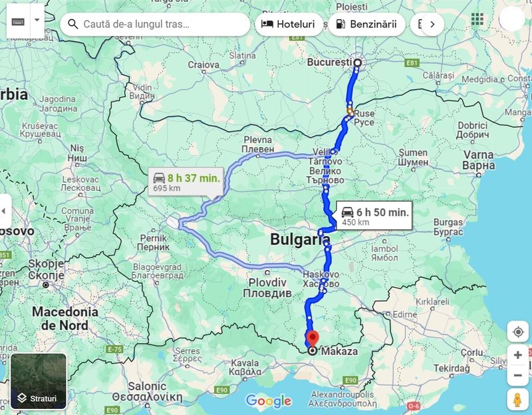This screenshot has width=532, height=415.
Task: Click the Google logo link
Action: click(269, 401)
